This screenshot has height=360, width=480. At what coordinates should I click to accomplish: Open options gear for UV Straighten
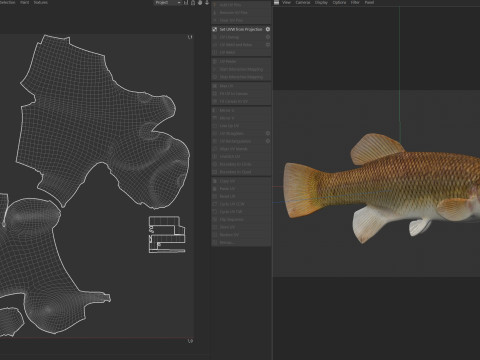coord(268,133)
